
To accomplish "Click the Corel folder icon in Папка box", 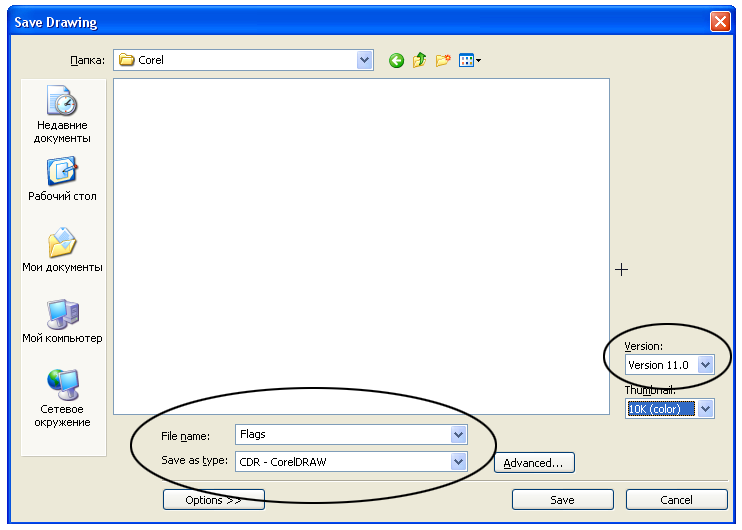I will pyautogui.click(x=126, y=60).
